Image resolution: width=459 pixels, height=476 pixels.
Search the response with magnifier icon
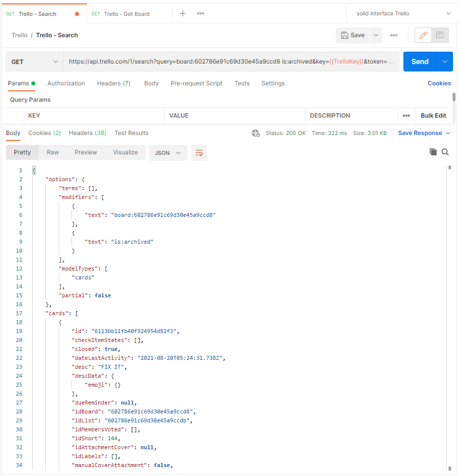pyautogui.click(x=445, y=152)
